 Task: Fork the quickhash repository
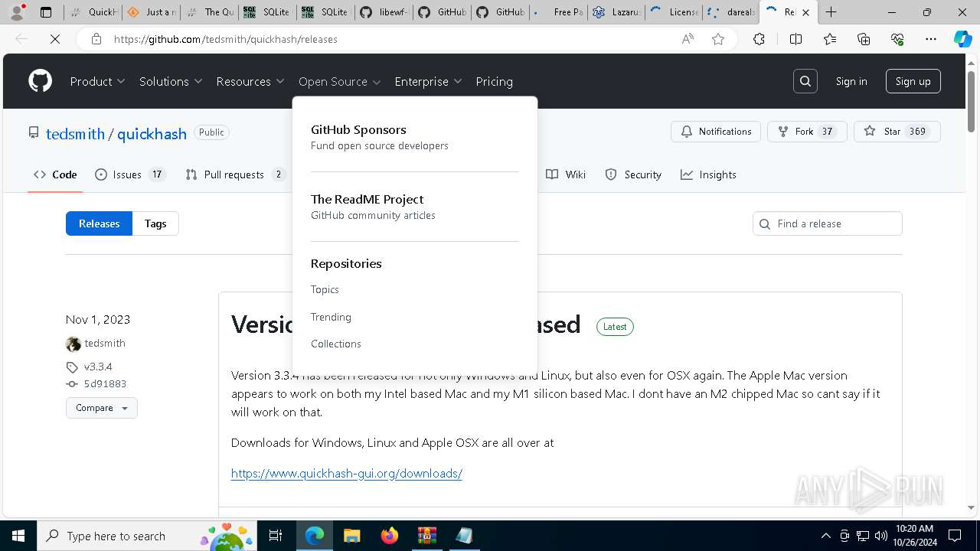[807, 132]
